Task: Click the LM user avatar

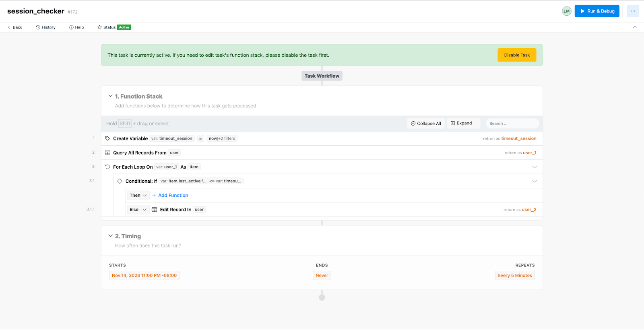Action: point(566,11)
